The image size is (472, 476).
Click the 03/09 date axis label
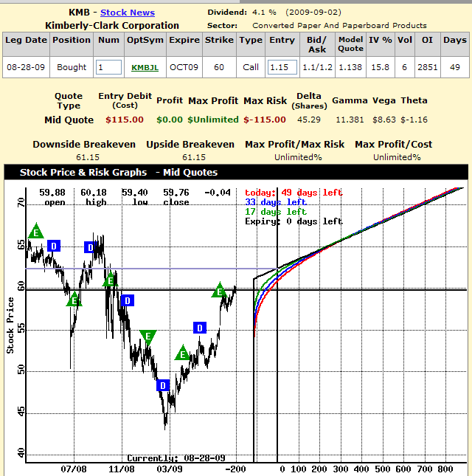point(170,469)
